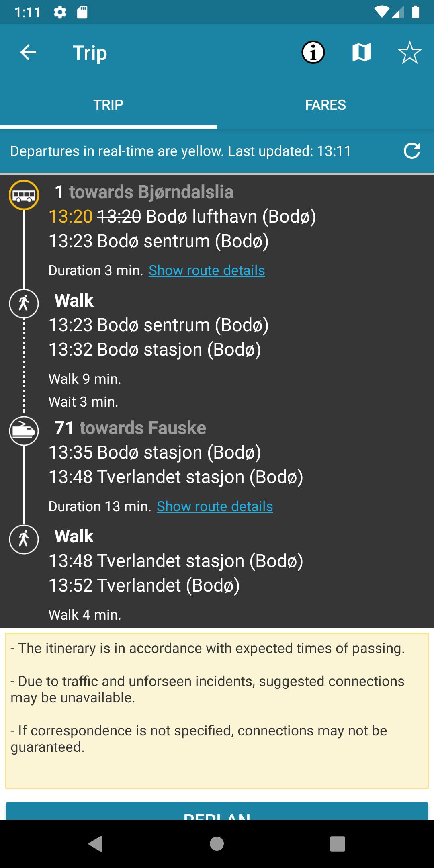Show trip on map icon
Image resolution: width=434 pixels, height=868 pixels.
click(361, 53)
